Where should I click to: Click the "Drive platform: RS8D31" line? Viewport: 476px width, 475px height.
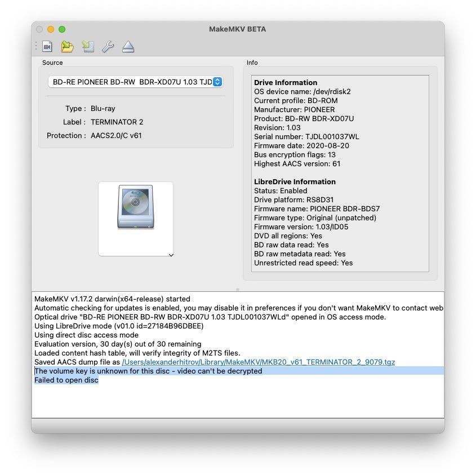(x=294, y=200)
